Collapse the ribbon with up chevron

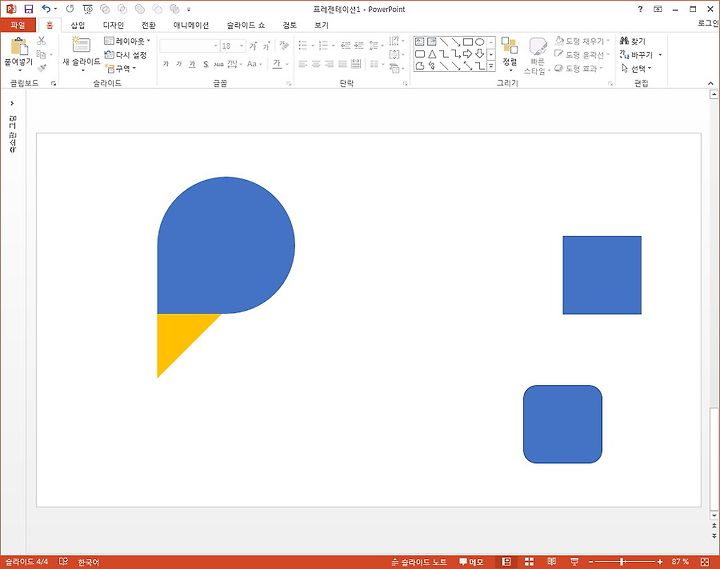tap(710, 83)
